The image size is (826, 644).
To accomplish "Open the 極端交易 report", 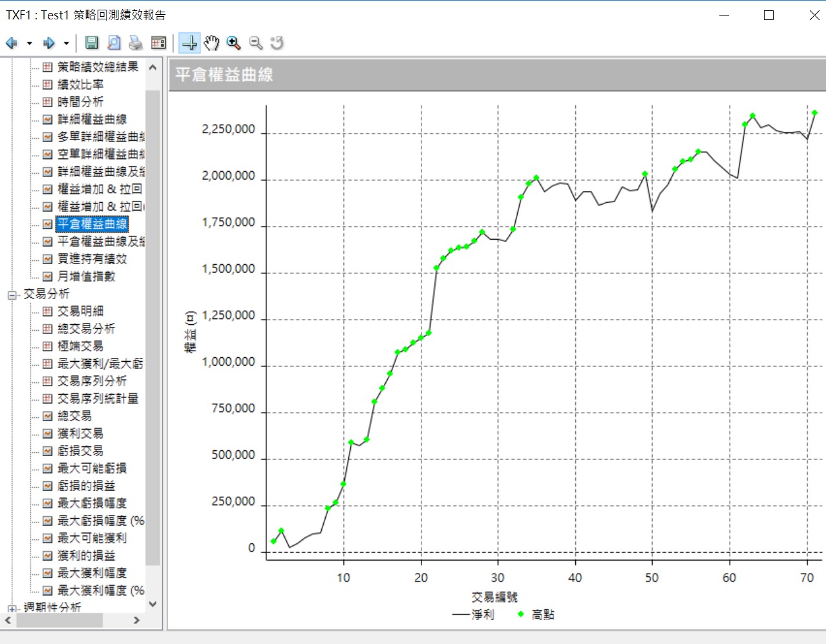I will coord(80,346).
